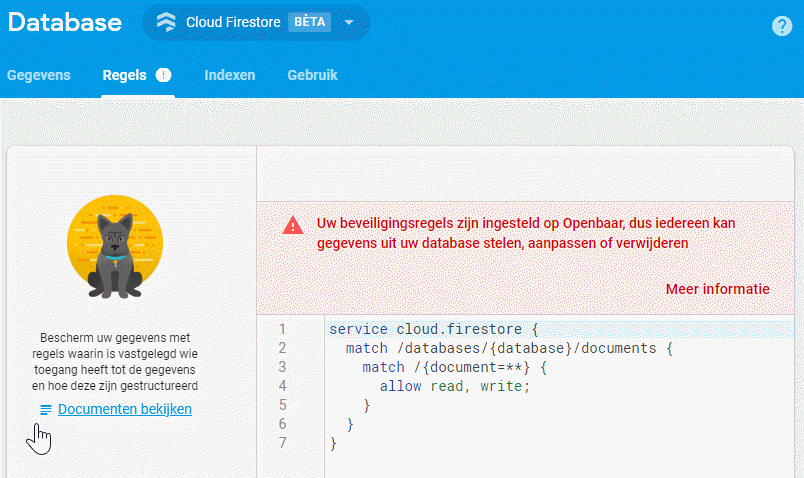Screen dimensions: 804x478
Task: Open the help question mark icon
Action: point(782,26)
